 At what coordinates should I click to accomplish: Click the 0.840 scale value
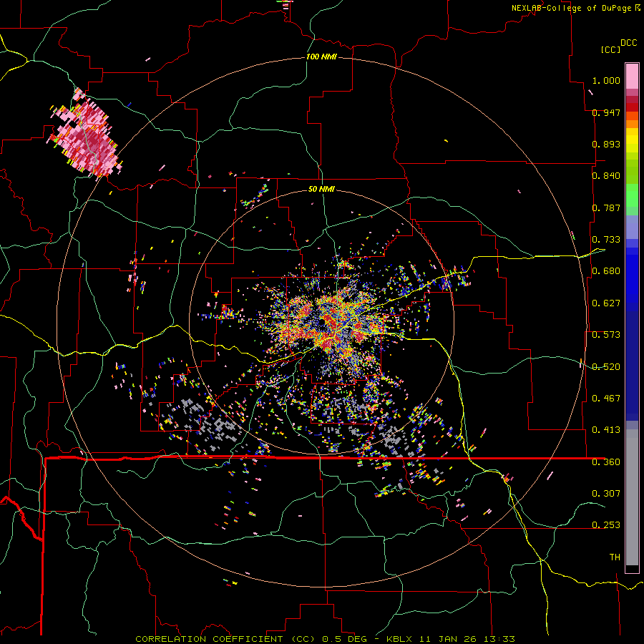(606, 176)
